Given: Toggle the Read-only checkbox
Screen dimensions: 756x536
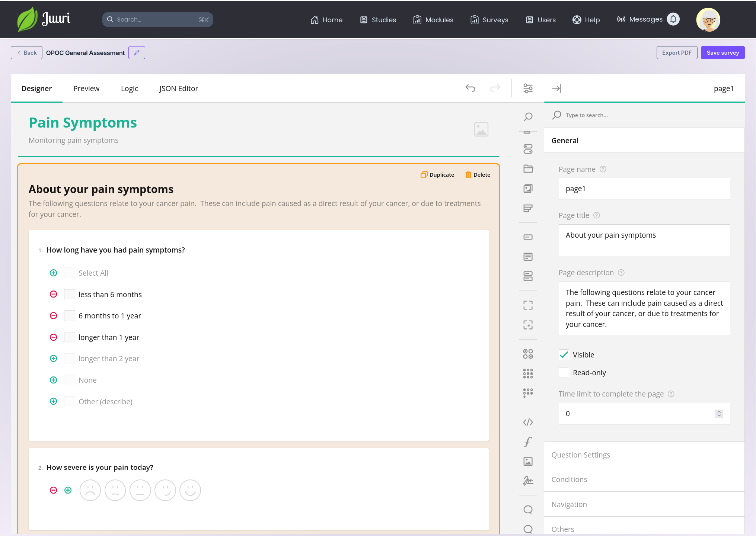Looking at the screenshot, I should click(564, 372).
